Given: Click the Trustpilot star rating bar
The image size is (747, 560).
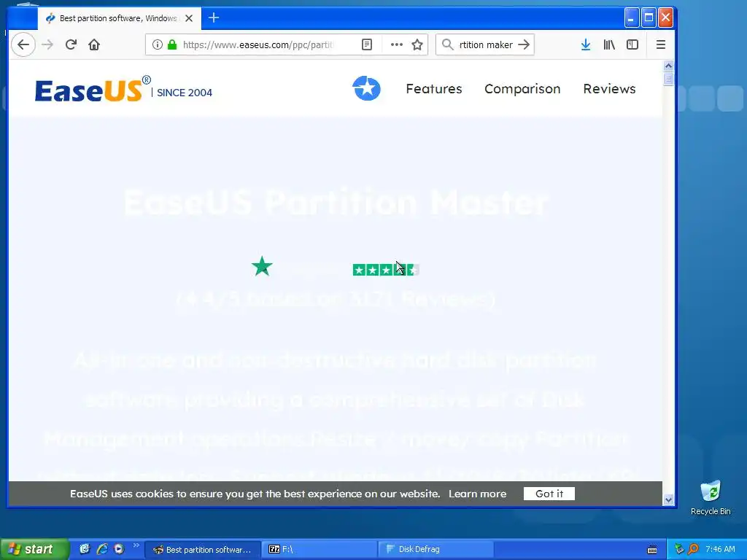Looking at the screenshot, I should tap(386, 270).
